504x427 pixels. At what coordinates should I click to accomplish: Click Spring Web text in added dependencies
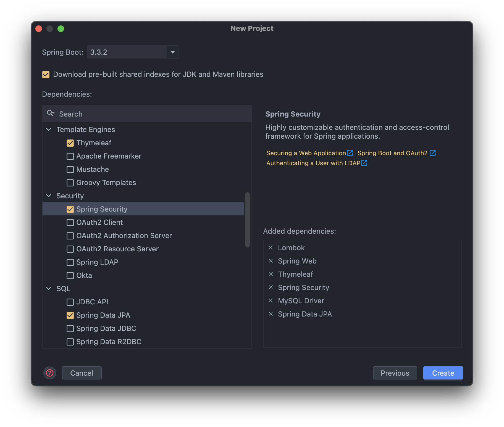point(297,261)
